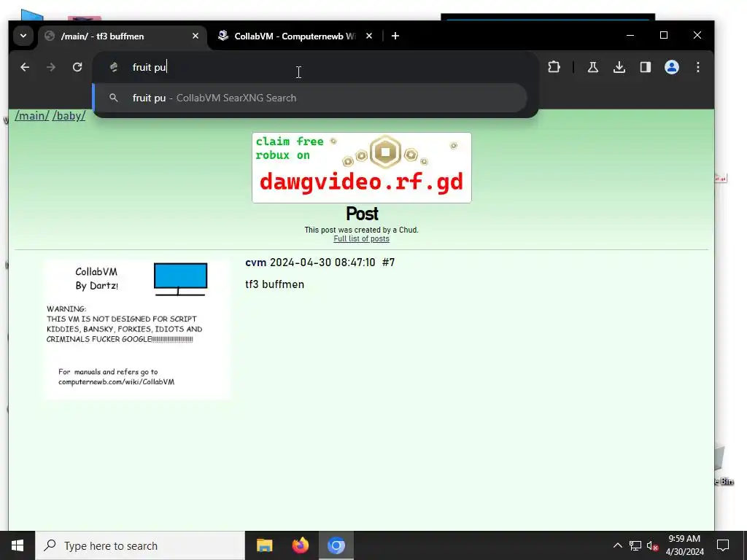Screen dimensions: 747x560
Task: Reload the page with the refresh icon
Action: tap(77, 67)
